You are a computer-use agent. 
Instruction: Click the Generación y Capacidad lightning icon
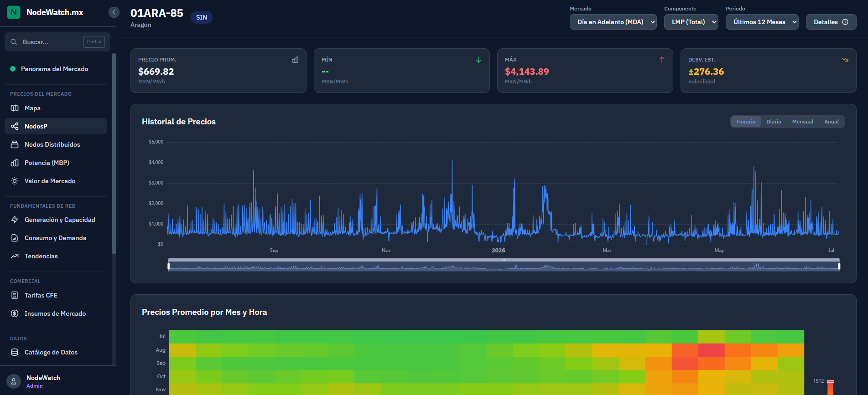(15, 220)
